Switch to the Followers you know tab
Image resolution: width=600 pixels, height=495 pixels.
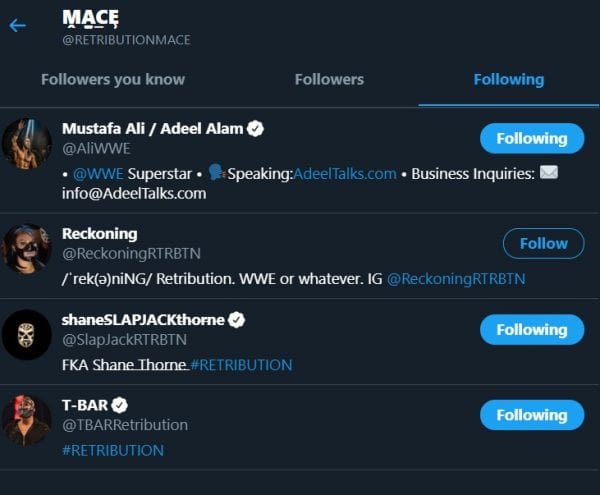pyautogui.click(x=113, y=79)
